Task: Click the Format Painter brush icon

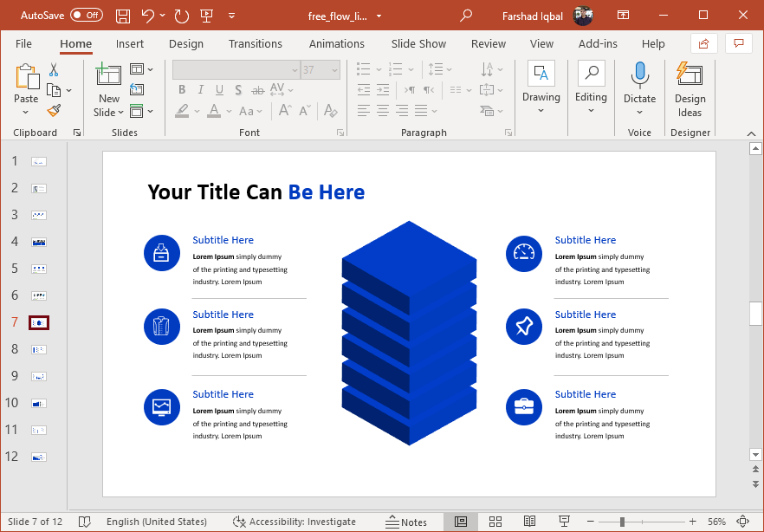Action: coord(54,110)
